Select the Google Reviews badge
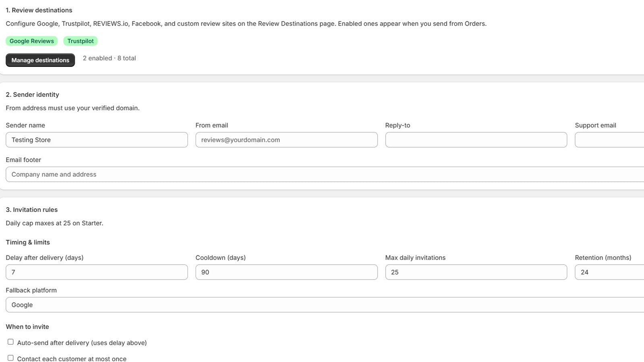This screenshot has height=362, width=644. 32,41
